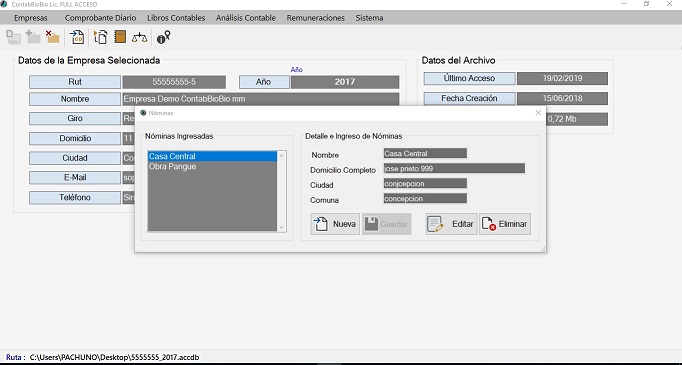The width and height of the screenshot is (682, 365).
Task: Close the Nóminas dialog
Action: point(538,113)
